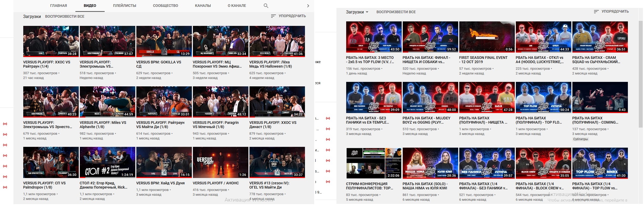Screen dimensions: 644x206
Task: Click the scrollbar on the right page
Action: [641, 74]
